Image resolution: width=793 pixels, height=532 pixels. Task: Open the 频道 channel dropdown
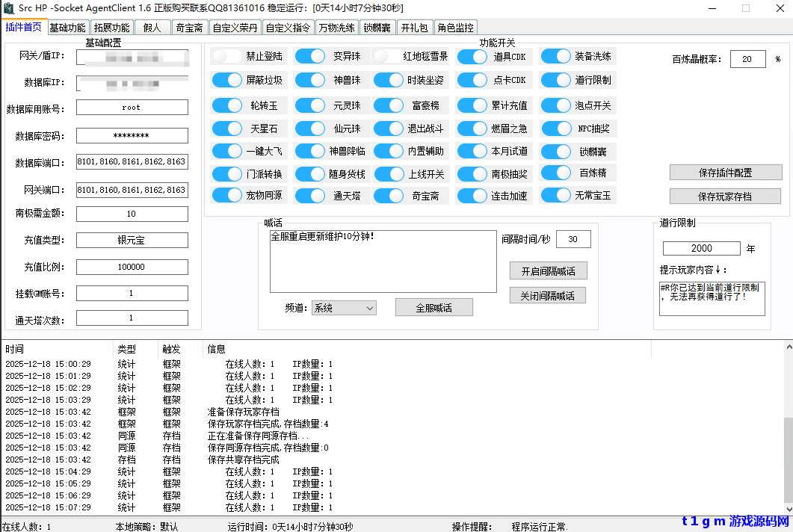click(x=344, y=307)
